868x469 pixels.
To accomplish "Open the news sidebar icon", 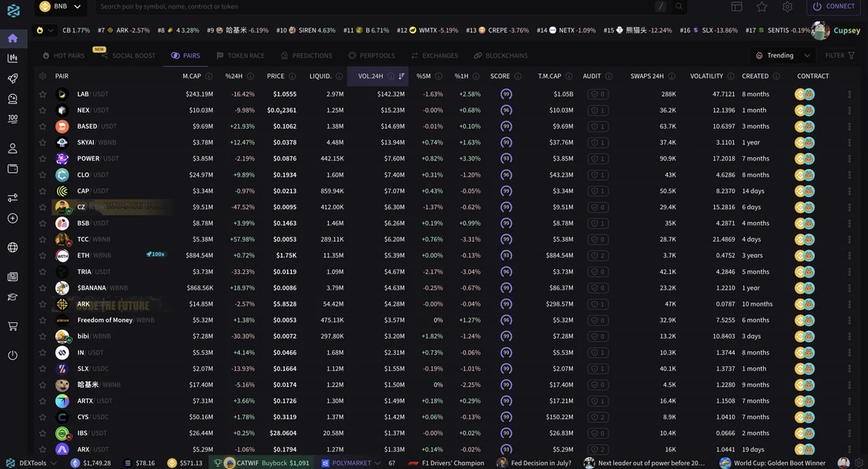I will pos(13,276).
